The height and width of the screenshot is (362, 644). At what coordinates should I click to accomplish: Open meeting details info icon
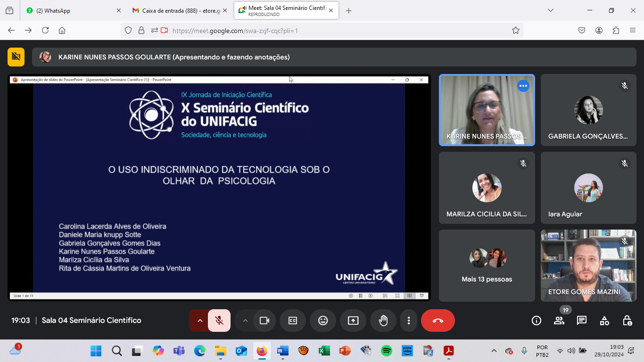click(537, 321)
